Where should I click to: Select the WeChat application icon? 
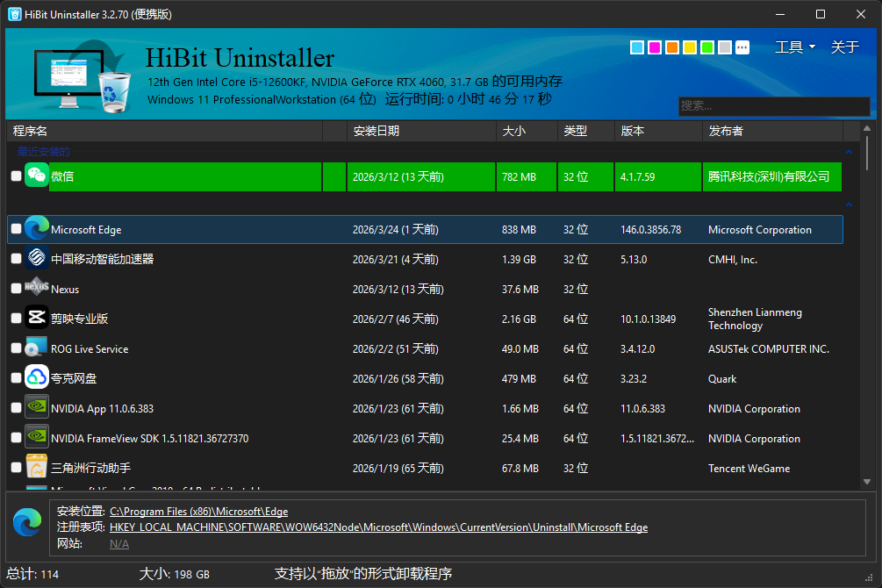click(x=36, y=176)
